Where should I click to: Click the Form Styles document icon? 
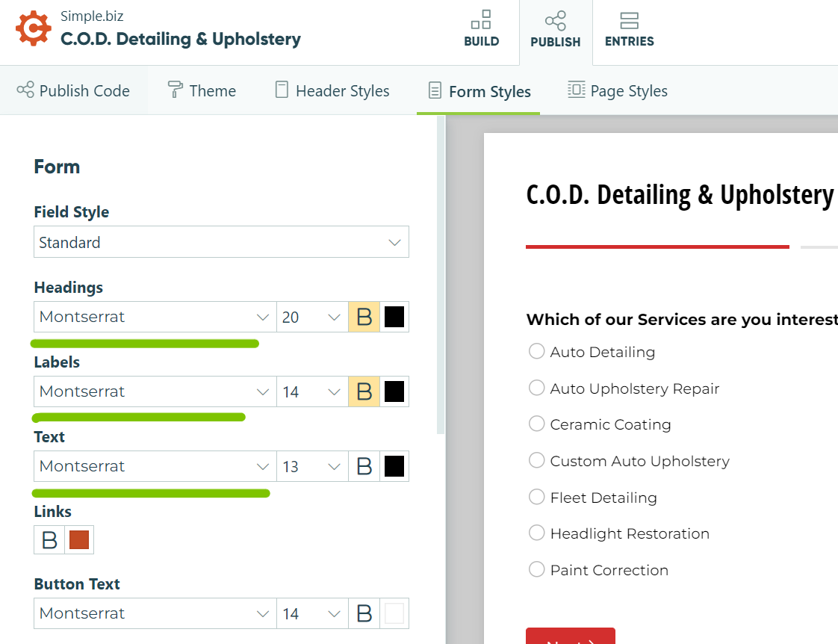point(435,90)
